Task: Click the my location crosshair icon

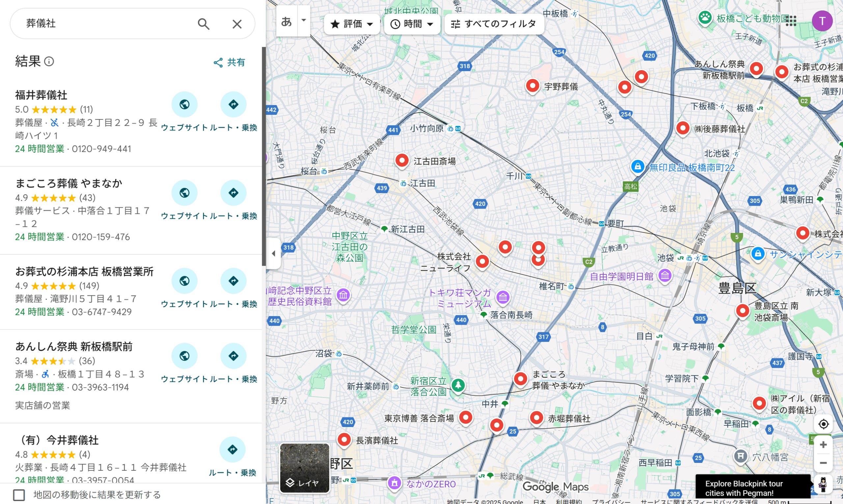Action: 823,424
